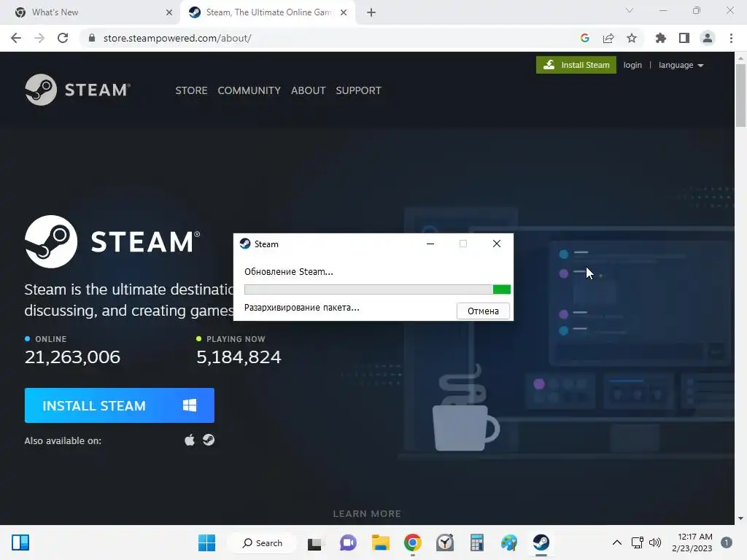Click the Steam logo in the page header

pyautogui.click(x=77, y=90)
